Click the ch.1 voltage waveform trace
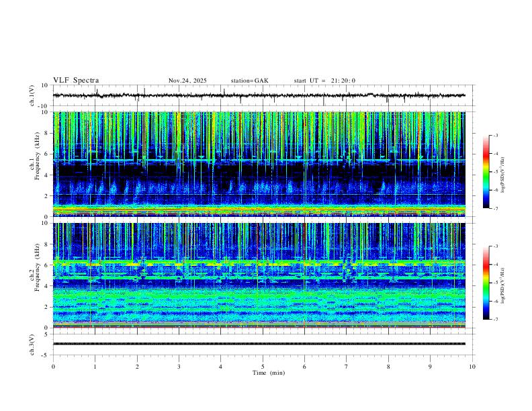The image size is (532, 411). click(x=259, y=95)
